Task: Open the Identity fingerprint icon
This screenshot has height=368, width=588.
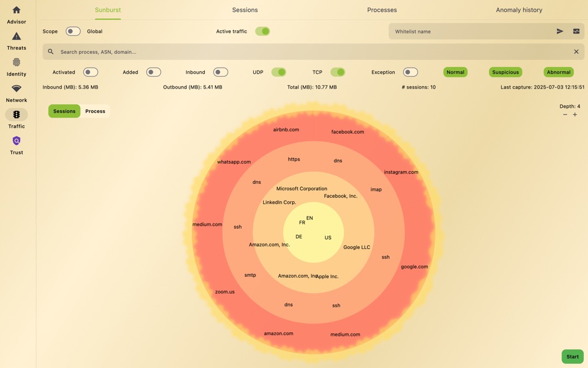Action: pos(17,63)
